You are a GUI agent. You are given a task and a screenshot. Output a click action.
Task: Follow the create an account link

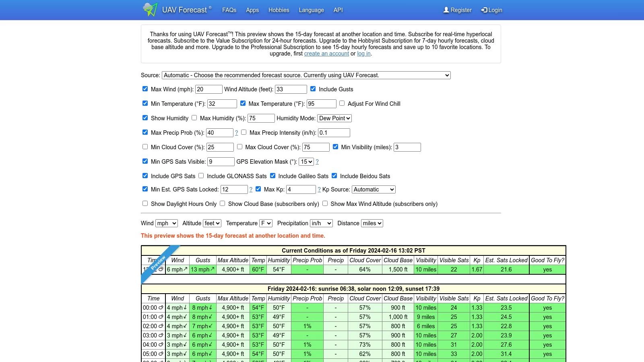pyautogui.click(x=326, y=53)
